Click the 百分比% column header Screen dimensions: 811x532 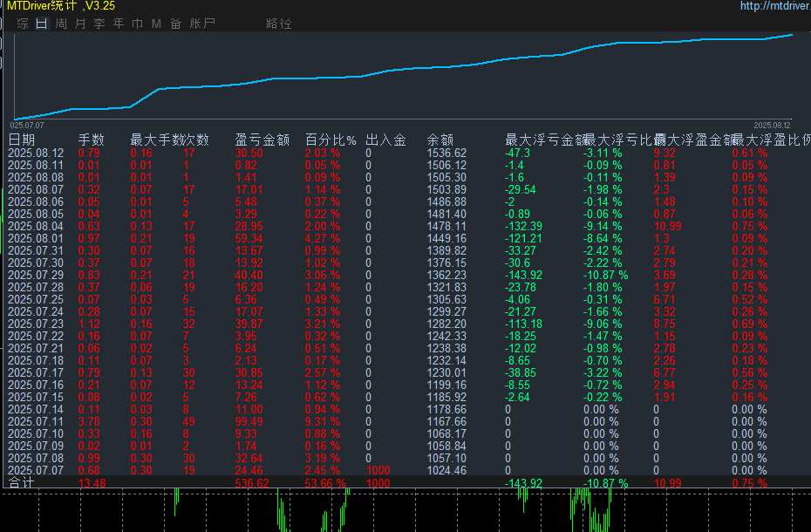click(x=331, y=140)
